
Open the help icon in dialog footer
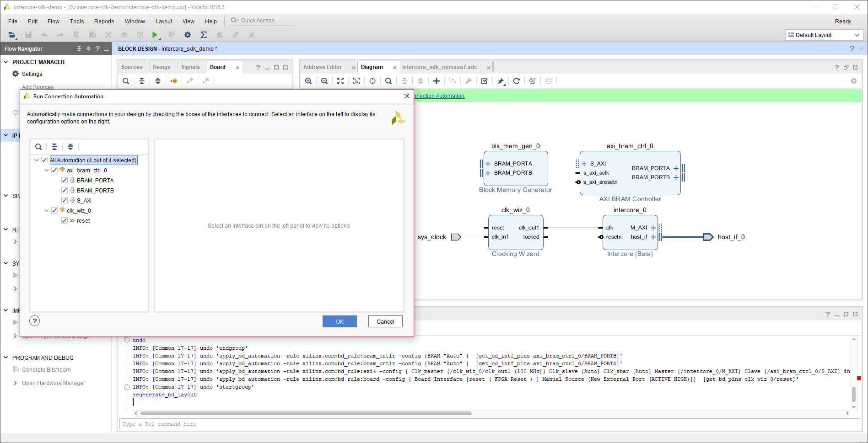(35, 321)
